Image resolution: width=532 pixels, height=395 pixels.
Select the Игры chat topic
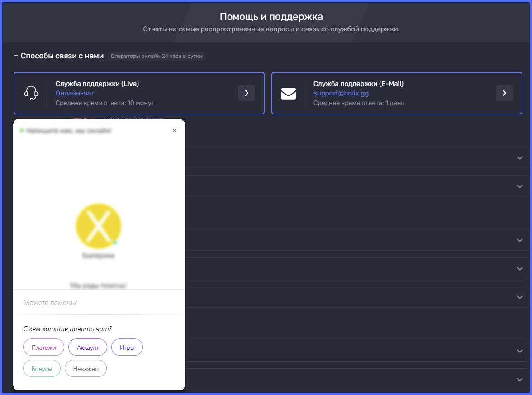127,347
